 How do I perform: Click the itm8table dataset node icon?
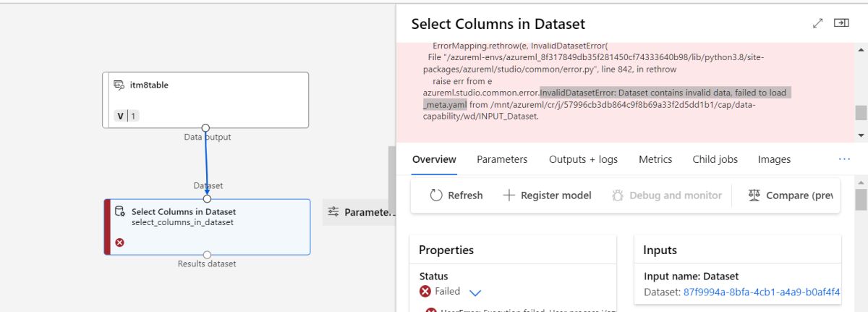coord(119,85)
